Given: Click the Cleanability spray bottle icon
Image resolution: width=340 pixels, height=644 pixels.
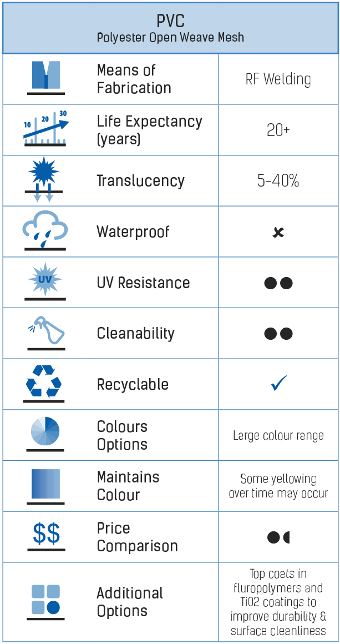Looking at the screenshot, I should [46, 333].
